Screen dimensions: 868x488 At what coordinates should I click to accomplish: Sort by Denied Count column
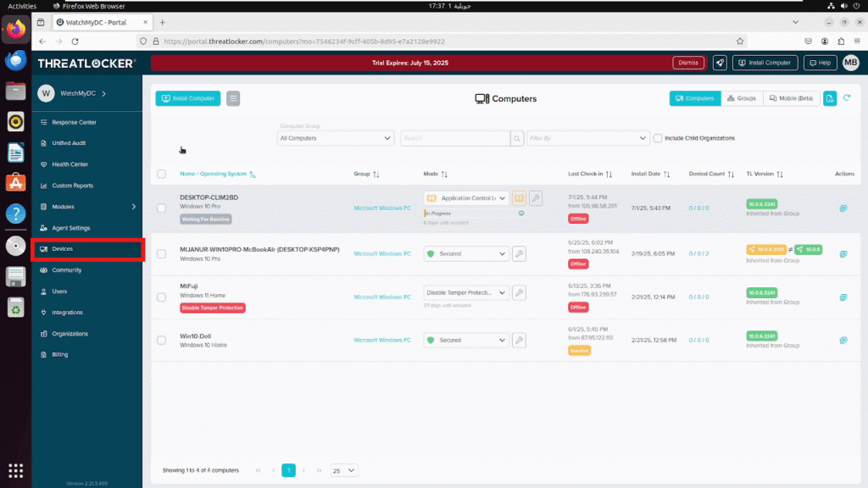(711, 175)
